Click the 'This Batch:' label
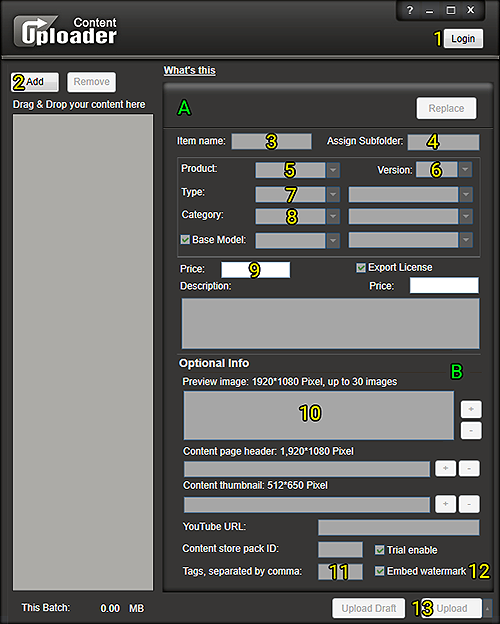Image resolution: width=500 pixels, height=624 pixels. 46,608
